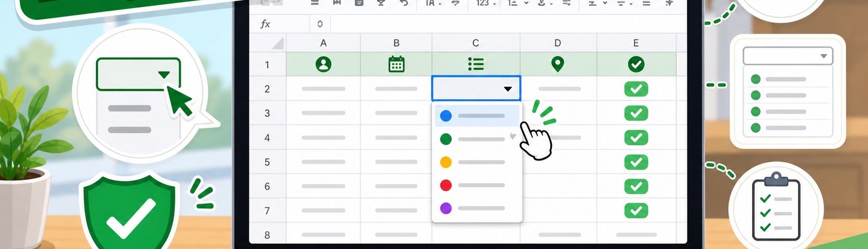The width and height of the screenshot is (868, 249).
Task: Click the bulleted list icon in cell C1
Action: point(476,64)
